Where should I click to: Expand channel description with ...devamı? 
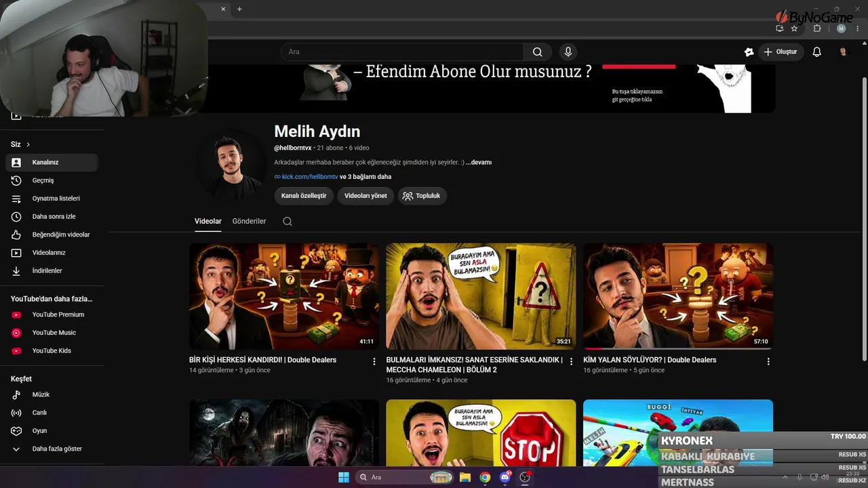pos(479,163)
